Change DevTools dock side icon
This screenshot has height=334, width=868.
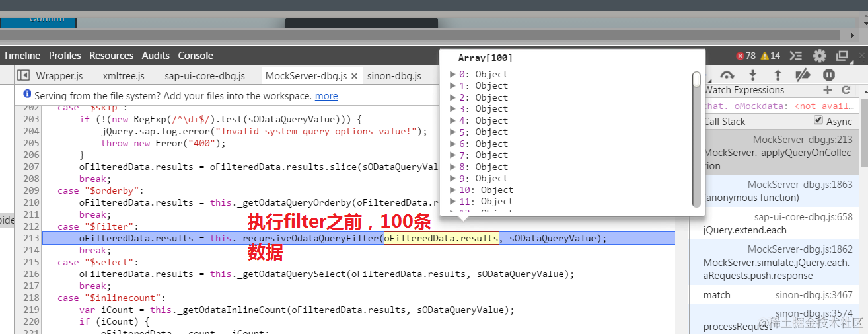(x=842, y=56)
